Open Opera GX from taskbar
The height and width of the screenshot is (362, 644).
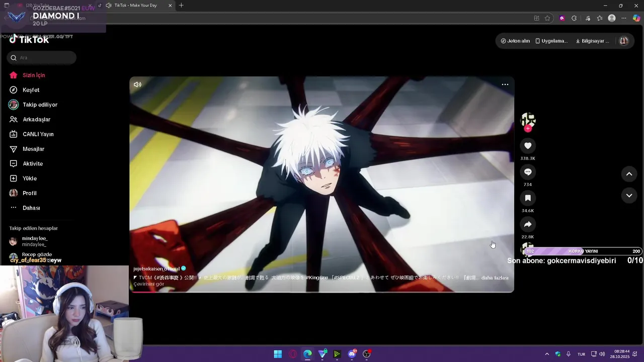click(293, 354)
